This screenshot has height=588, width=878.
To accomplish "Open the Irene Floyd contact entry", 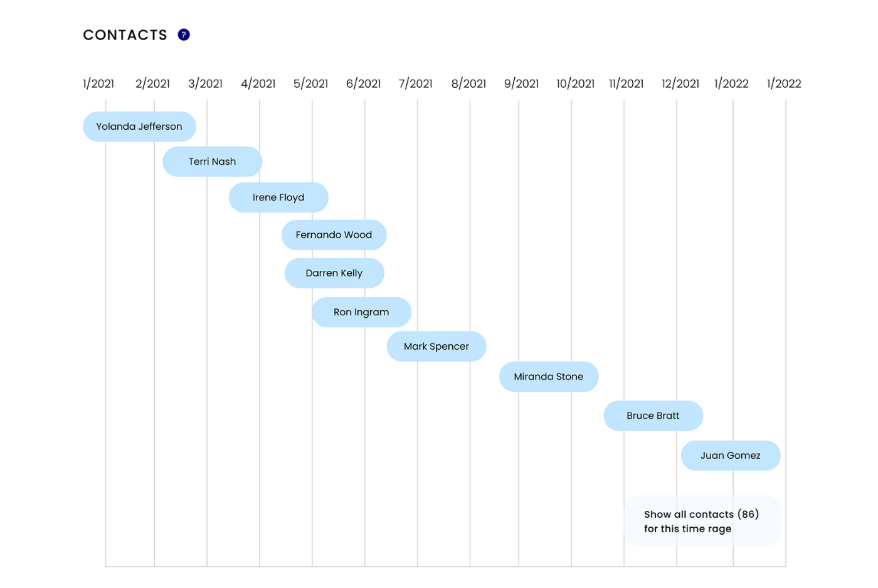I will (x=278, y=197).
